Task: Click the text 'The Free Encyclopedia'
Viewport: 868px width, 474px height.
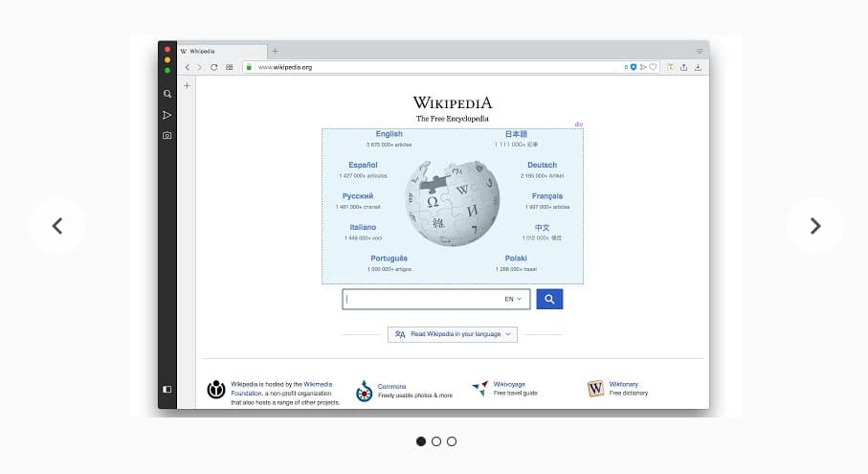Action: 453,119
